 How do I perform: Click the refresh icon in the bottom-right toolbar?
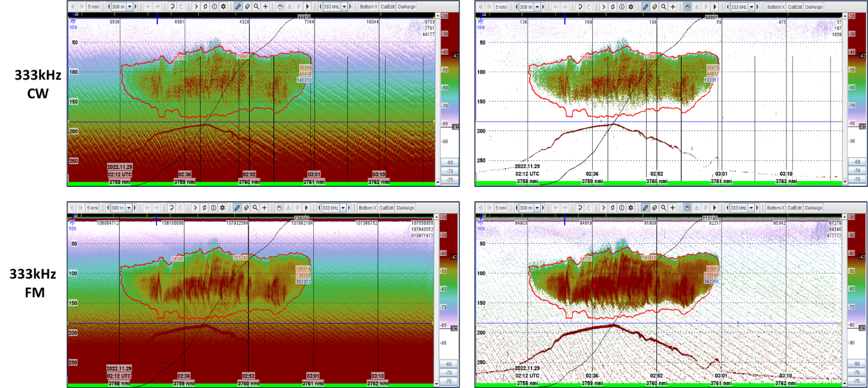(612, 208)
